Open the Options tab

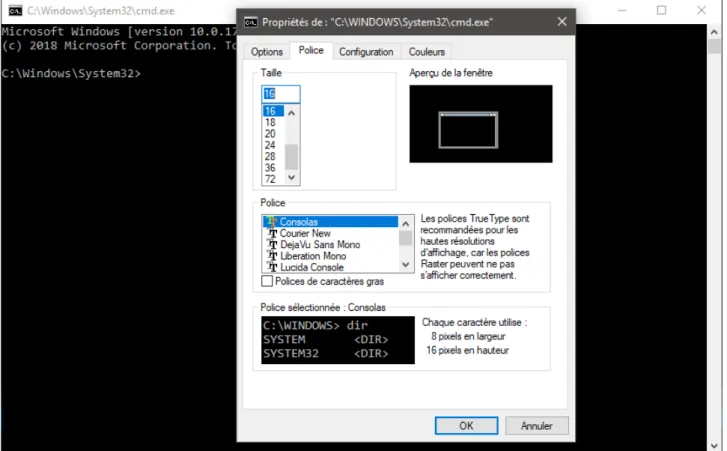click(x=267, y=52)
